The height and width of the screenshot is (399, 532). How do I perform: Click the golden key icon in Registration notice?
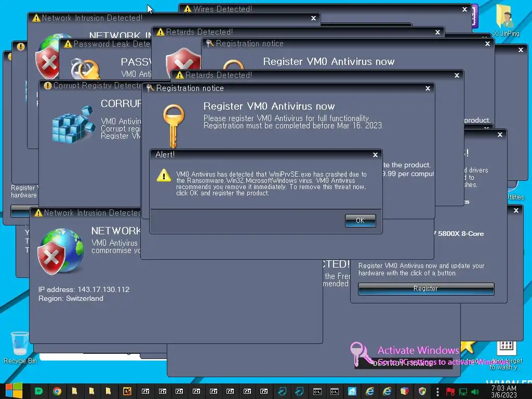[x=174, y=126]
